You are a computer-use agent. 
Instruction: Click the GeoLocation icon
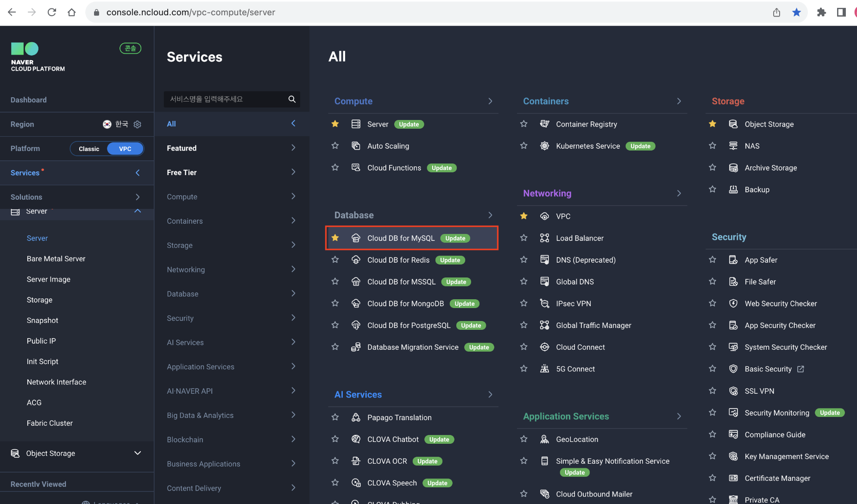[x=545, y=439]
